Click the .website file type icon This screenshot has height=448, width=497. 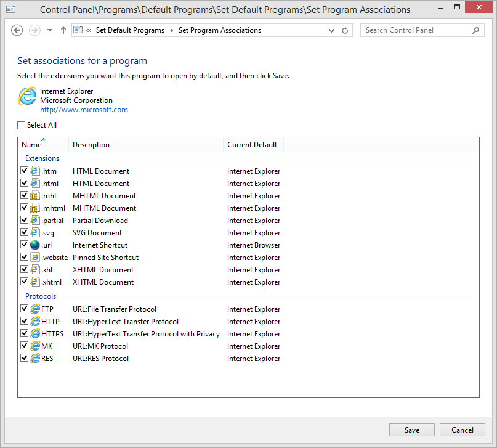click(35, 257)
